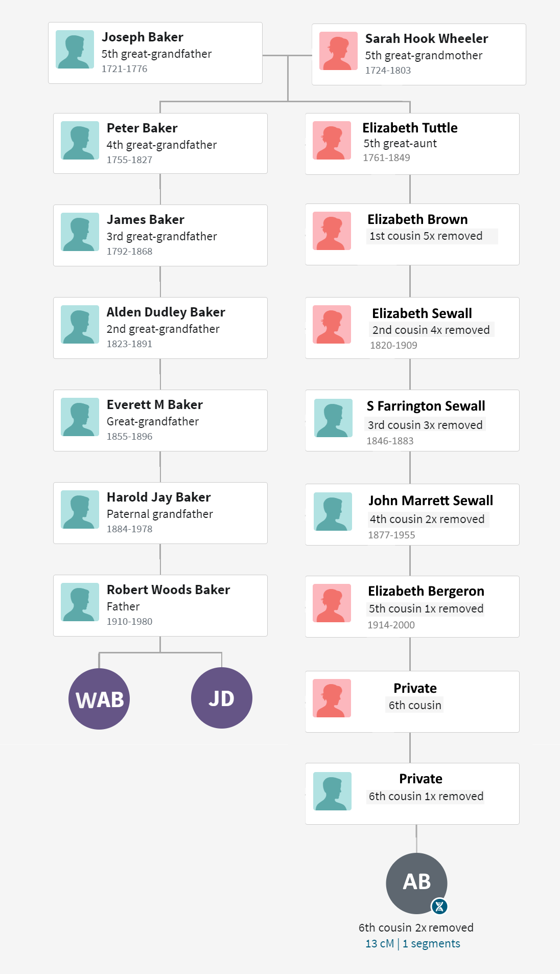Open Elizabeth Brown's name link
Viewport: 560px width, 974px height.
tap(417, 219)
